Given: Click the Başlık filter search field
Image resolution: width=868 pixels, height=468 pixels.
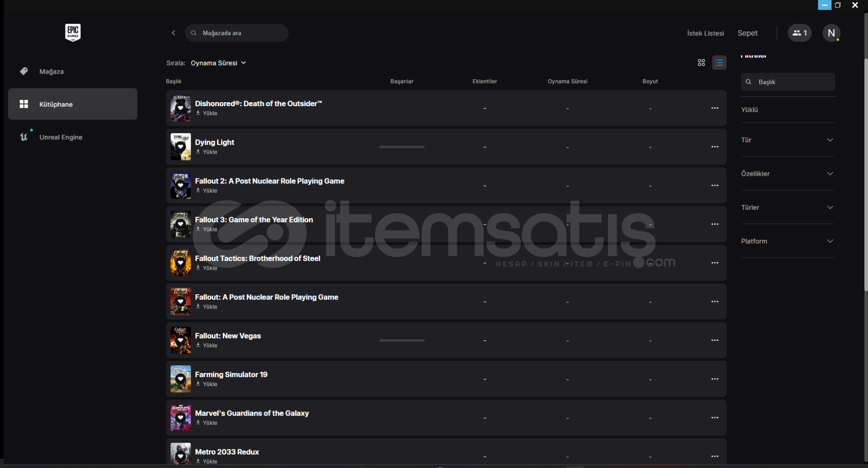Looking at the screenshot, I should (788, 82).
